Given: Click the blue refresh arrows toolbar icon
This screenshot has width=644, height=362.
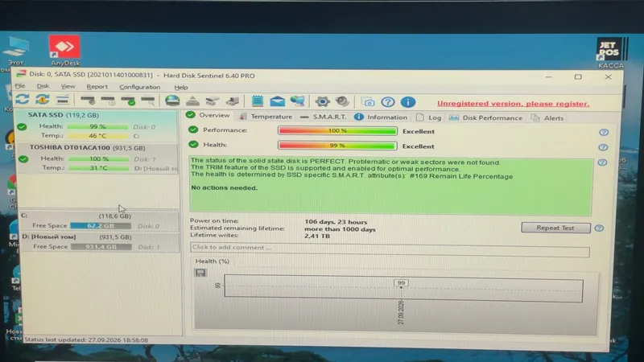Looking at the screenshot, I should pyautogui.click(x=23, y=99).
